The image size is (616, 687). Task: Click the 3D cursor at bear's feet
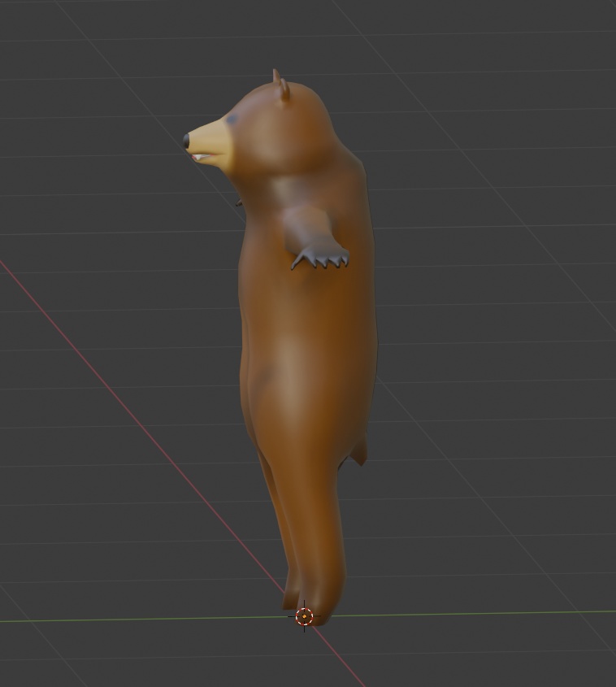tap(304, 616)
